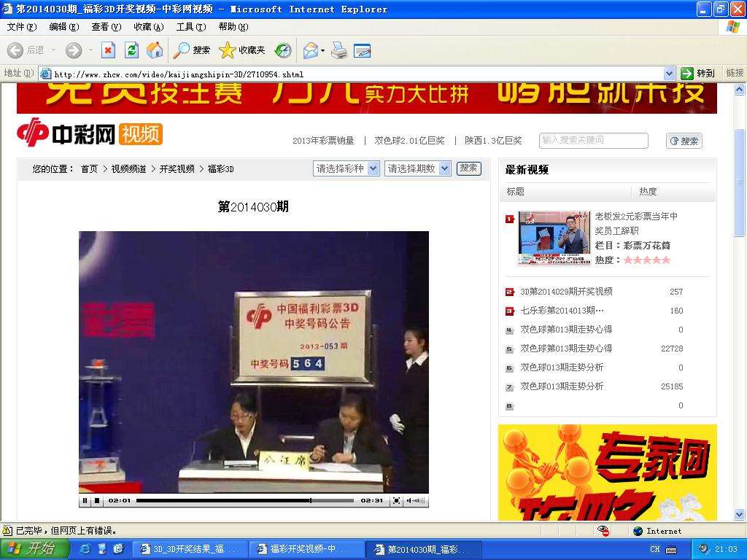Stop the video with stop button
The width and height of the screenshot is (747, 560).
click(97, 500)
